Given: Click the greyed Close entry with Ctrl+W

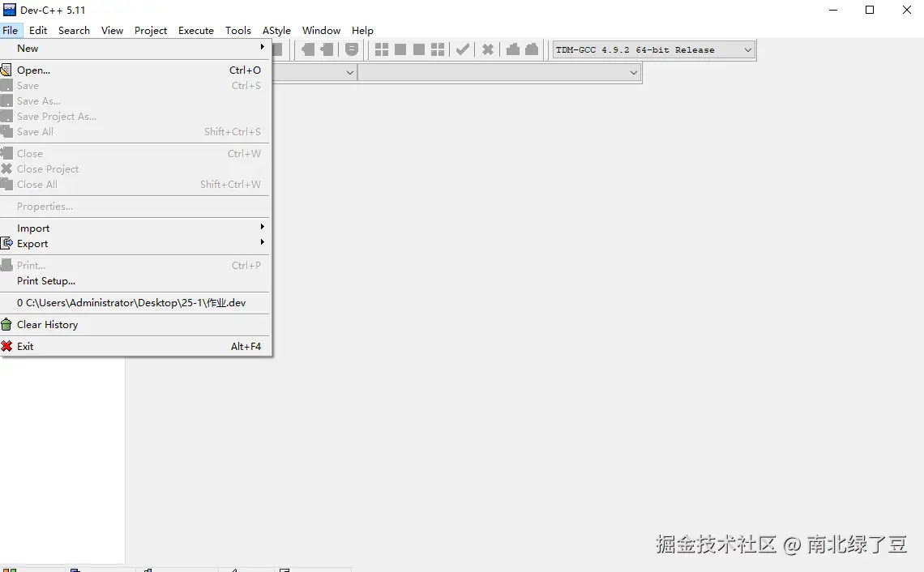Looking at the screenshot, I should (135, 154).
